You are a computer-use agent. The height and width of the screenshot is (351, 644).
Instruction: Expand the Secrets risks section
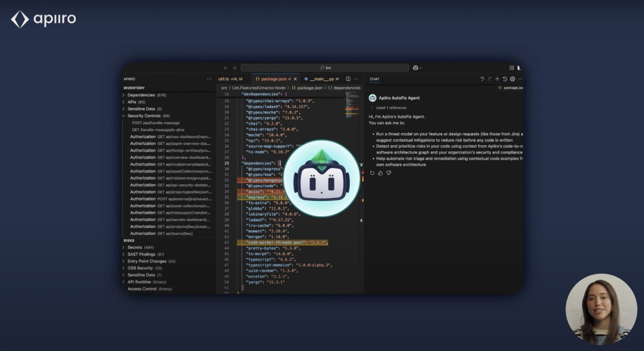coord(135,247)
